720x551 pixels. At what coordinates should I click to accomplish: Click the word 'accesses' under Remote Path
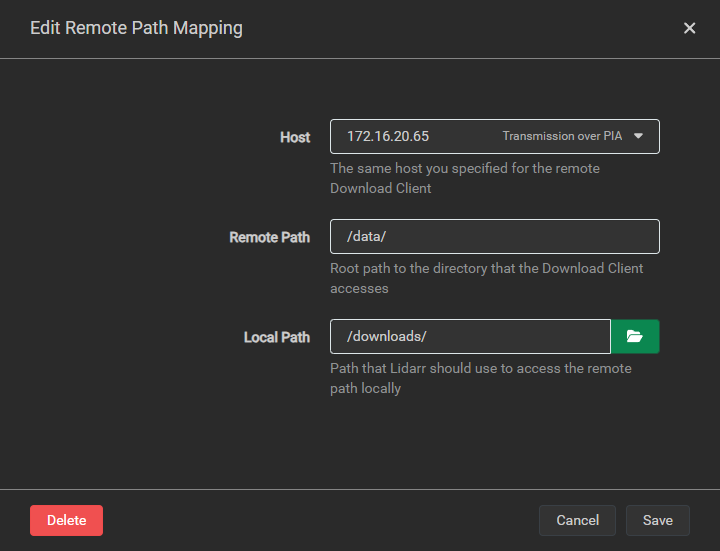[359, 289]
